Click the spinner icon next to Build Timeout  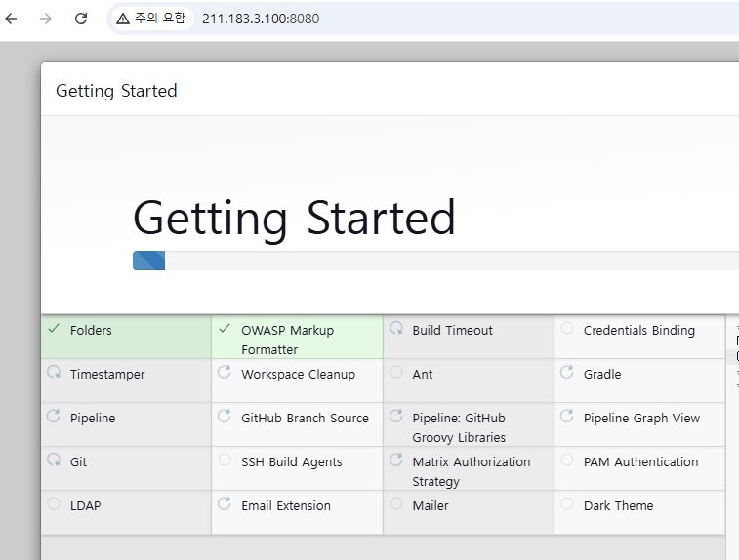(x=396, y=328)
